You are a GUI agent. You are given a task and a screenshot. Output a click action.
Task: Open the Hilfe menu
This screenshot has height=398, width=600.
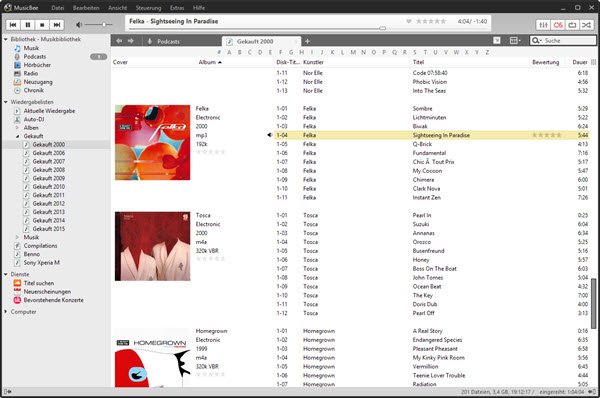click(x=199, y=8)
